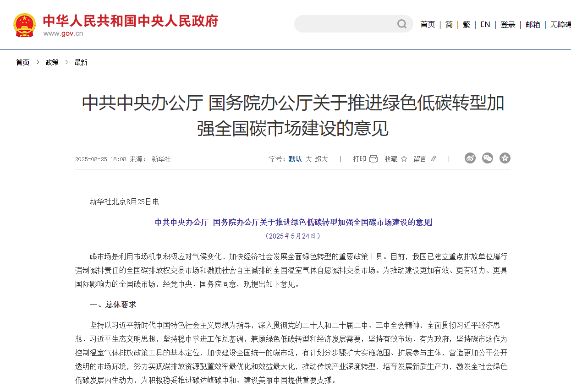Viewport: 571px width, 392px height.
Task: Click the 留言 pencil icon
Action: point(434,159)
